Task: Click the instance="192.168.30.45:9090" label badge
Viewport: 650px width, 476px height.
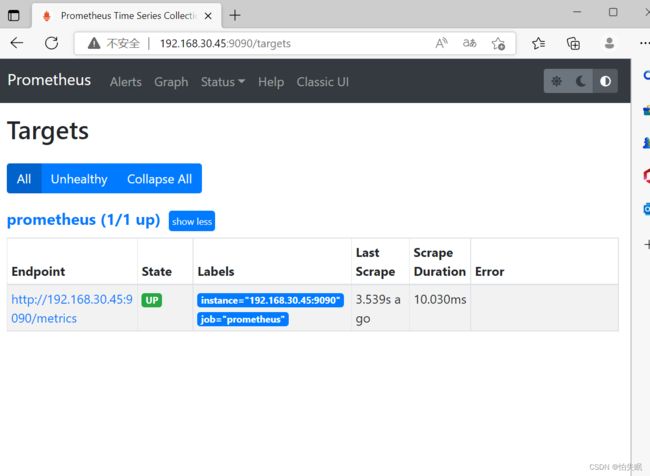Action: [270, 300]
